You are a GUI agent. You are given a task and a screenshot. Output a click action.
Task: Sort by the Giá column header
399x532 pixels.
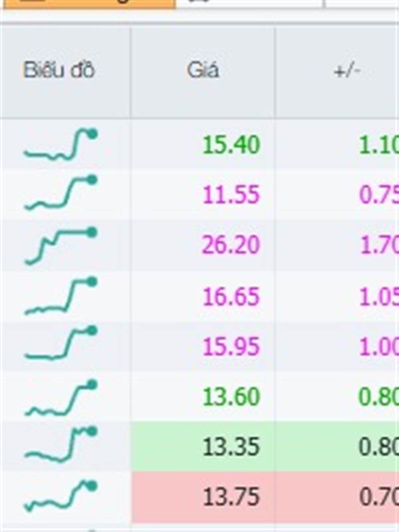click(x=203, y=70)
